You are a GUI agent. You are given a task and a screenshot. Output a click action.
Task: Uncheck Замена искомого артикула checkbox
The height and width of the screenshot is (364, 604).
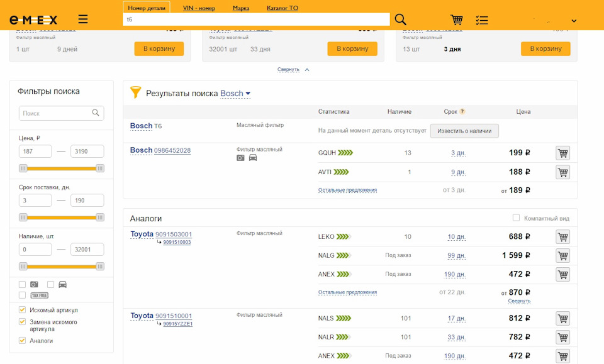pos(23,322)
